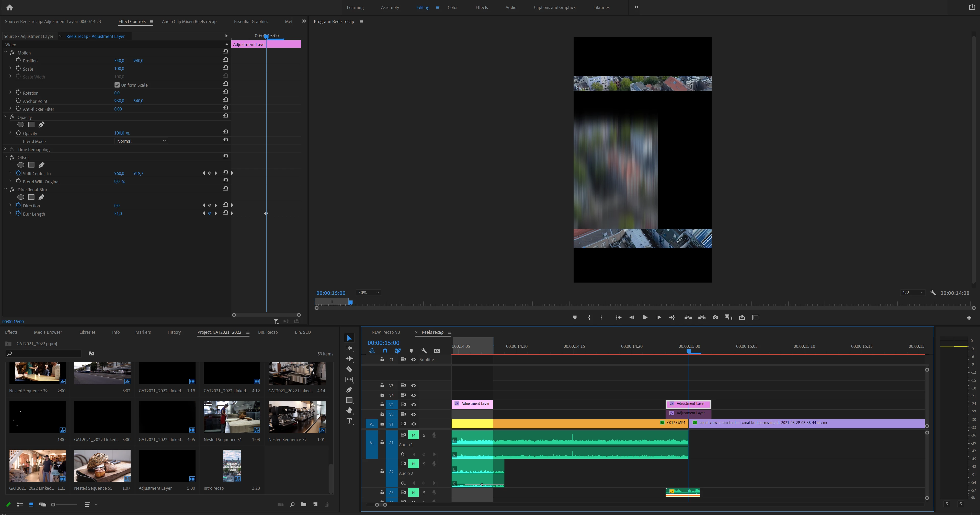Toggle V3 track output eye icon
The height and width of the screenshot is (515, 980).
pyautogui.click(x=414, y=405)
